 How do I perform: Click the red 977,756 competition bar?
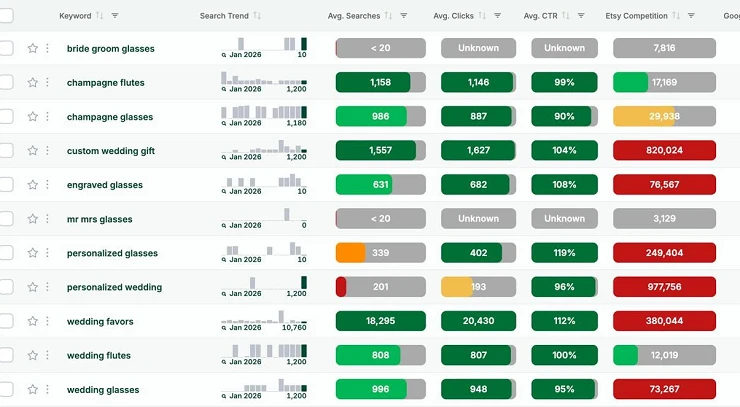[664, 287]
